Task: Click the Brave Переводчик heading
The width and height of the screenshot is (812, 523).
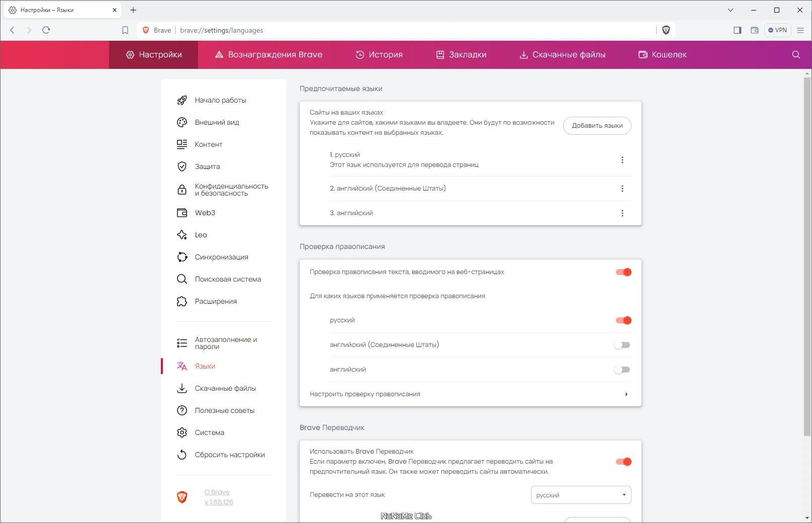Action: coord(332,427)
